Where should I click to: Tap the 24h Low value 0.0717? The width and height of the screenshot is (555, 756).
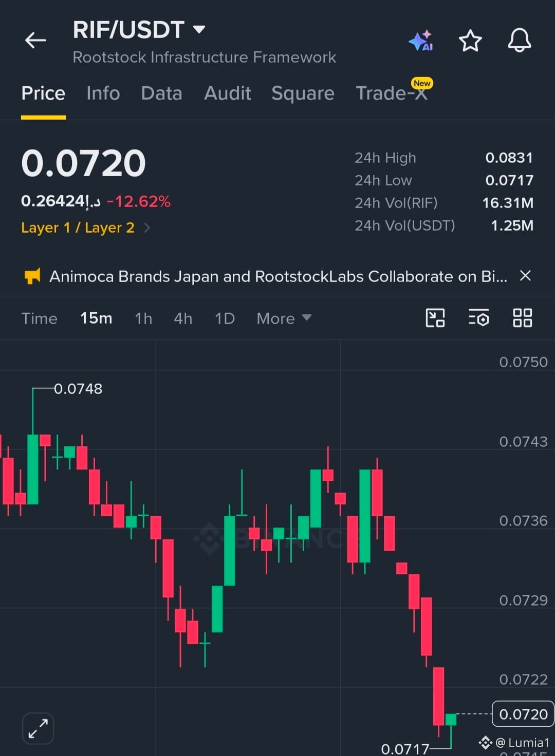509,180
